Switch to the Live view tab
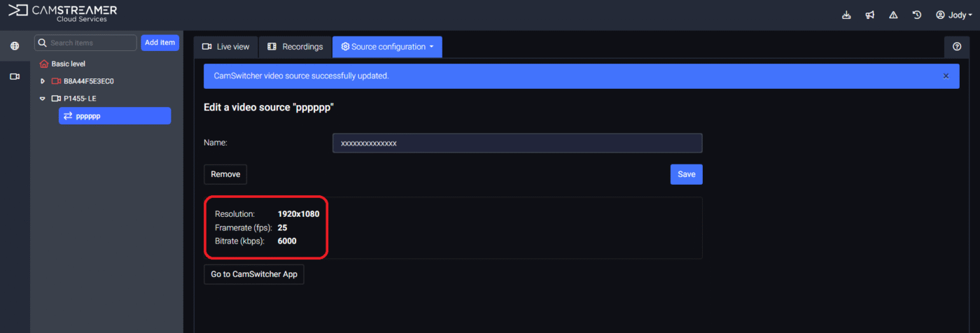This screenshot has width=980, height=333. pos(225,47)
